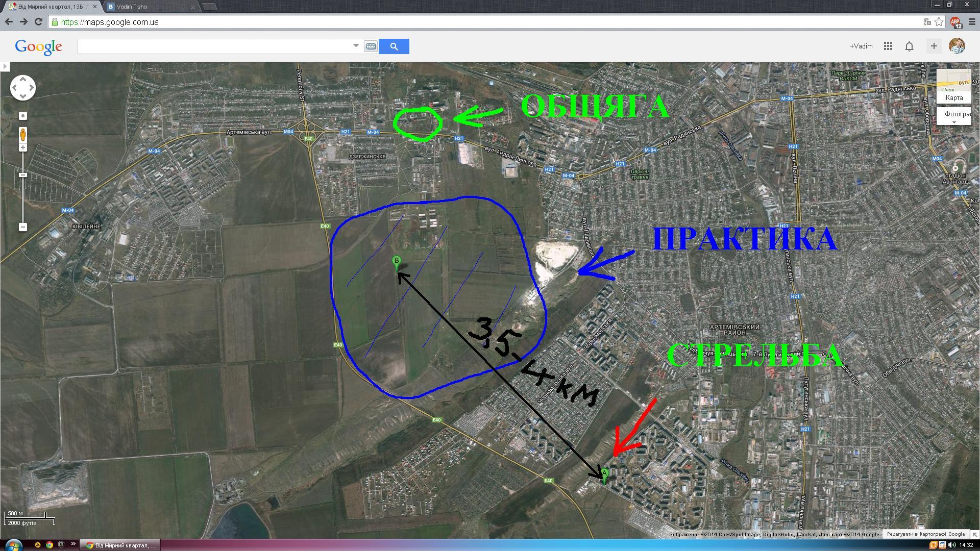Open the AdBlock Plus extension icon
The height and width of the screenshot is (551, 980).
[x=955, y=22]
